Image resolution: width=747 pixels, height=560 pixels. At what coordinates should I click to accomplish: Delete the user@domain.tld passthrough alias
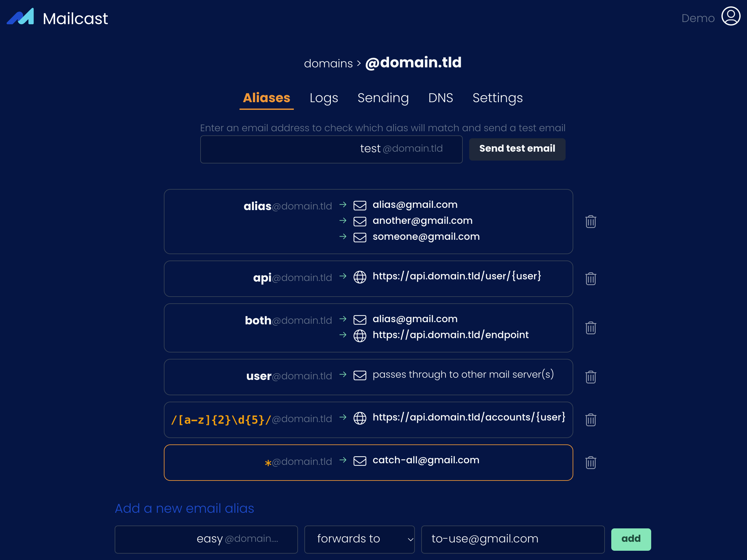pyautogui.click(x=590, y=377)
